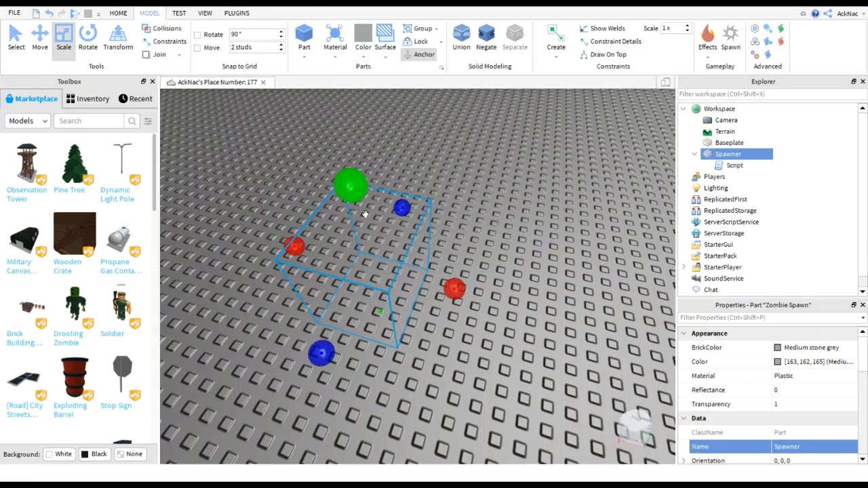868x488 pixels.
Task: Click the Negate solid modeling icon
Action: 486,38
